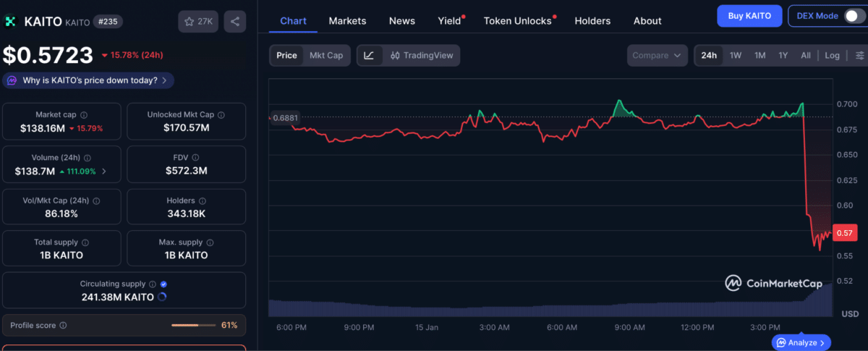The height and width of the screenshot is (351, 868).
Task: Click Vol/Mkt Cap (24h) info icon
Action: [97, 200]
